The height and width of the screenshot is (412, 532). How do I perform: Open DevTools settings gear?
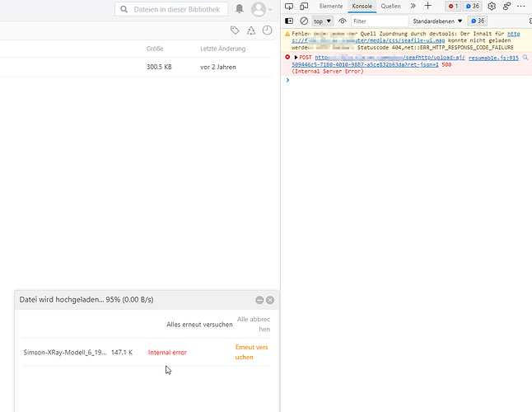492,6
